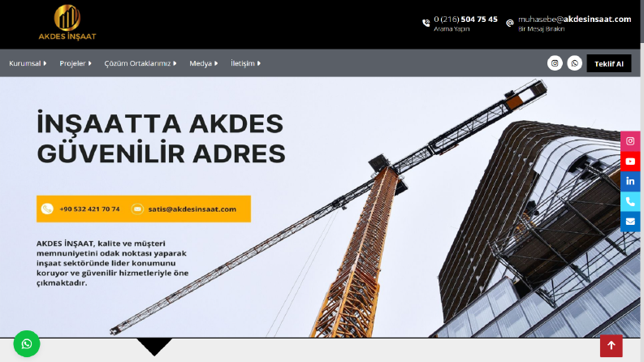Click the 'İNŞAATTA AKDES' headline line

click(160, 123)
